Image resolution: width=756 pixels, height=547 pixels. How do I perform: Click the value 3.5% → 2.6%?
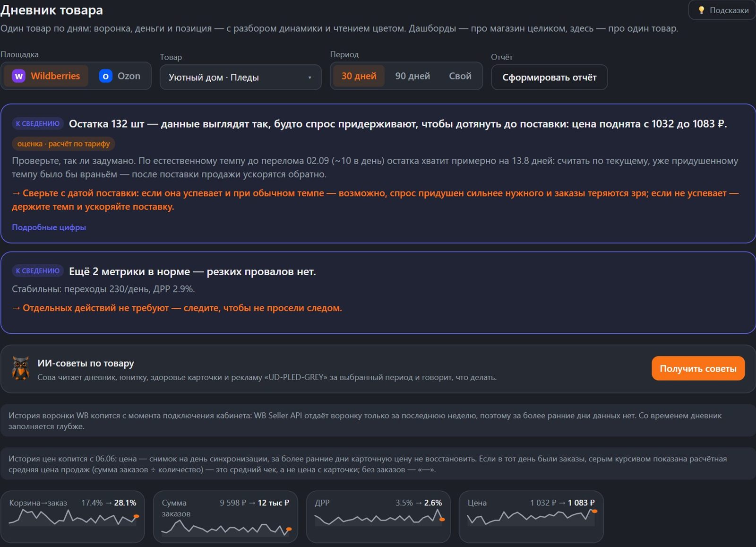tap(419, 503)
